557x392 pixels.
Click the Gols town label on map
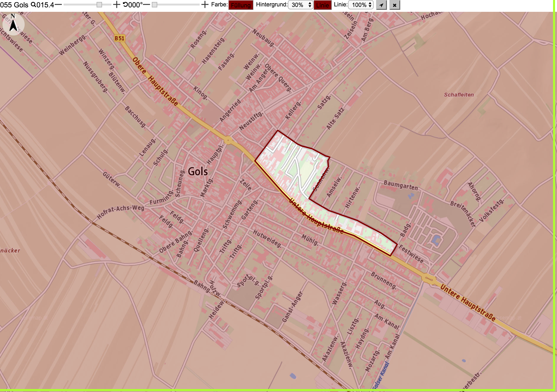point(198,171)
